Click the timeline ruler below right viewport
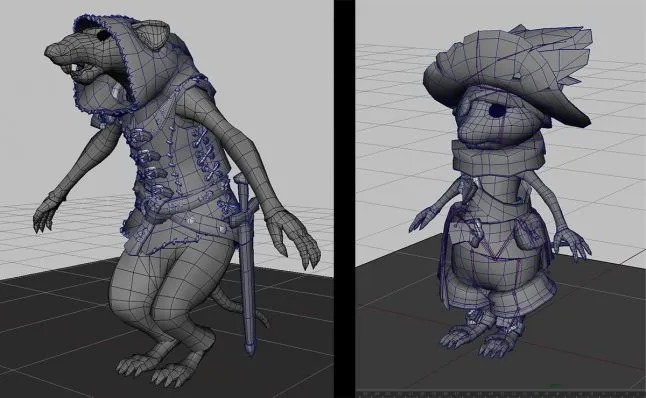646x398 pixels. pyautogui.click(x=501, y=393)
